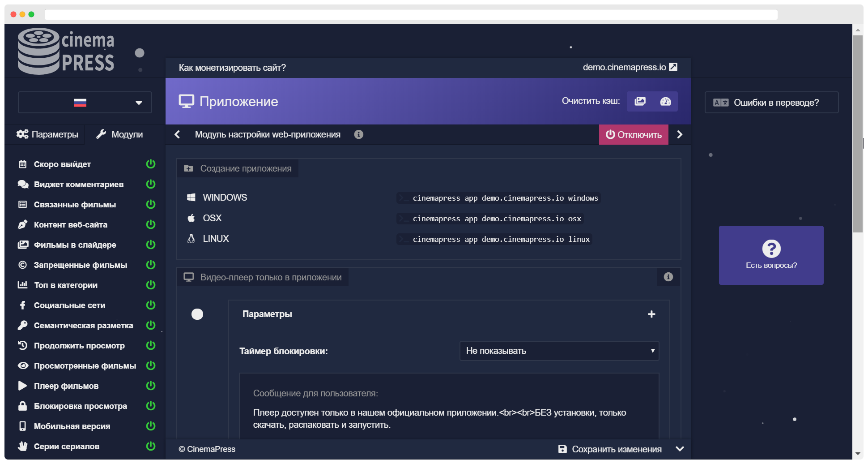Click the clear speed cache dashboard icon
Screen dimensions: 868x464
[x=665, y=101]
